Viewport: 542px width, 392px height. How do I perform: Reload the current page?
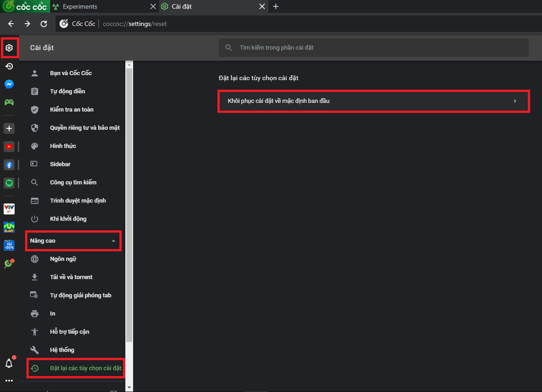[x=44, y=24]
